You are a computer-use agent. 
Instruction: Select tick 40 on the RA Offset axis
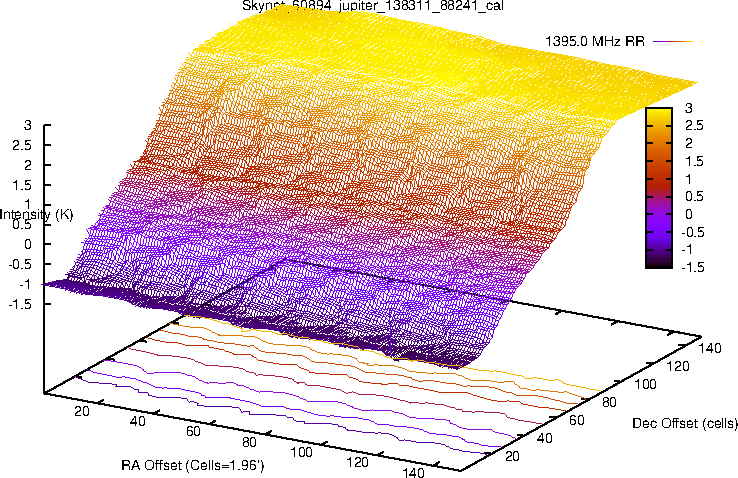137,421
